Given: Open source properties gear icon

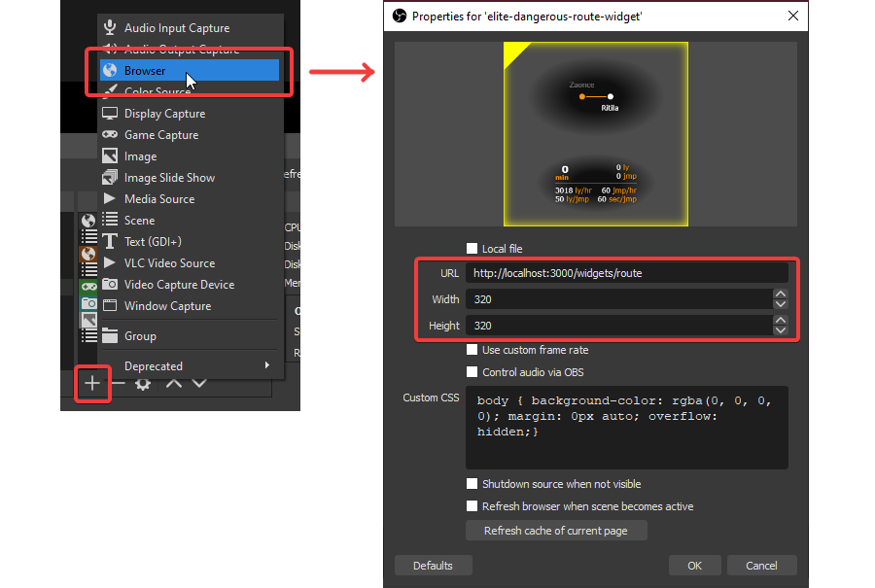Looking at the screenshot, I should [x=144, y=384].
